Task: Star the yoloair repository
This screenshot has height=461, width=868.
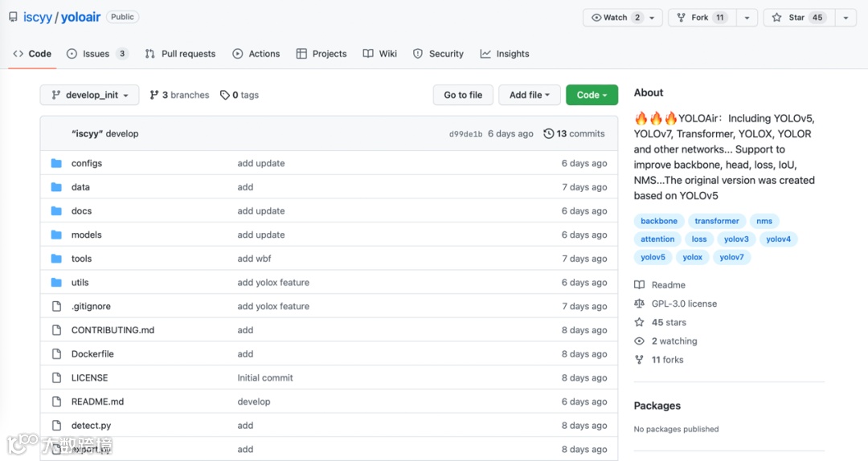Action: coord(799,18)
